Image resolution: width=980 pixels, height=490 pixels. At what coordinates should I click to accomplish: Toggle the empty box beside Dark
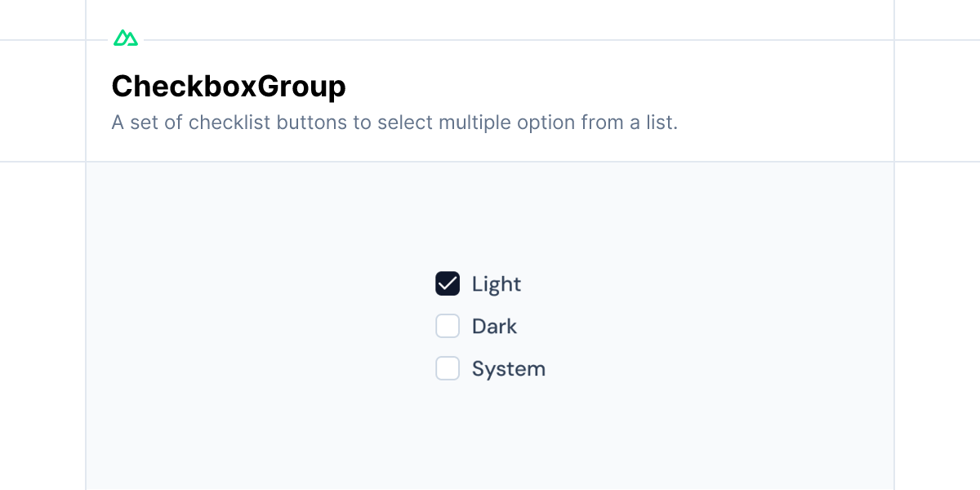point(448,326)
